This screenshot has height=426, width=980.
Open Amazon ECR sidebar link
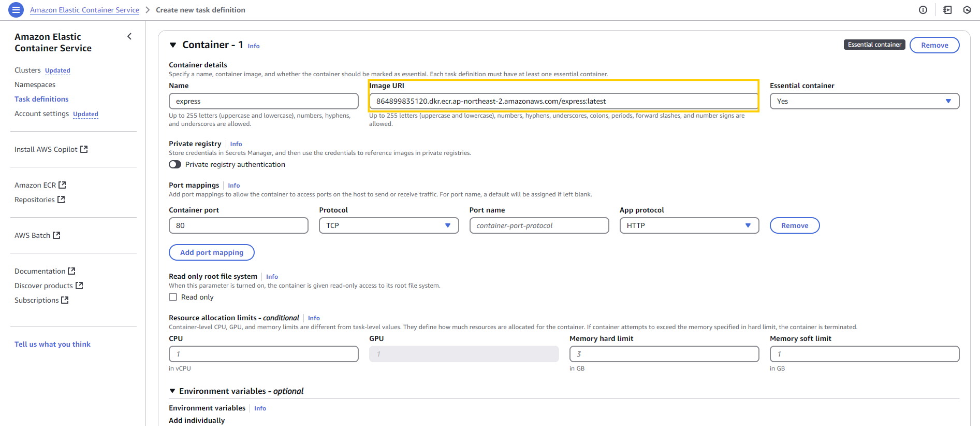[x=35, y=185]
